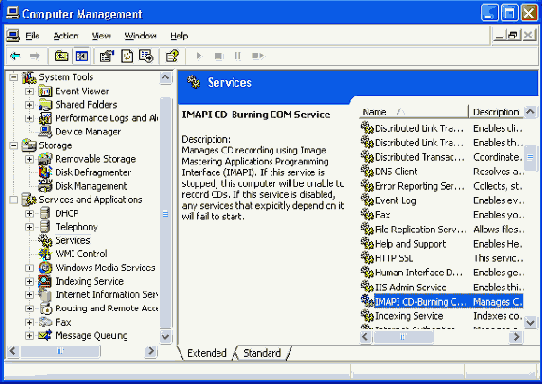The height and width of the screenshot is (384, 542).
Task: Select the WMI Control icon
Action: pos(45,254)
